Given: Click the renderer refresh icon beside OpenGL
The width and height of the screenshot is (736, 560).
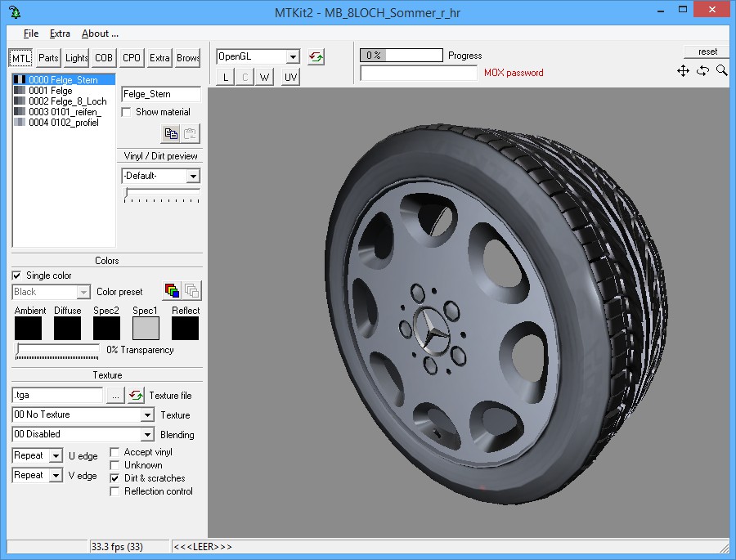Looking at the screenshot, I should [x=316, y=56].
